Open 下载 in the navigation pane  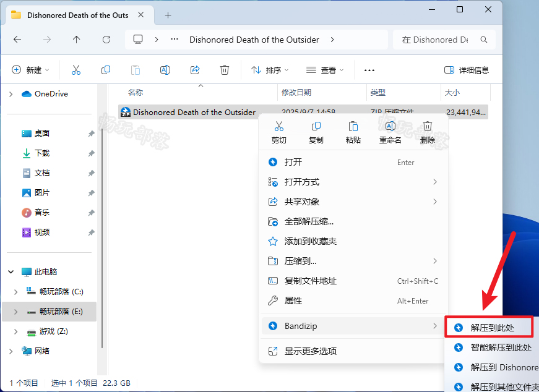tap(36, 153)
